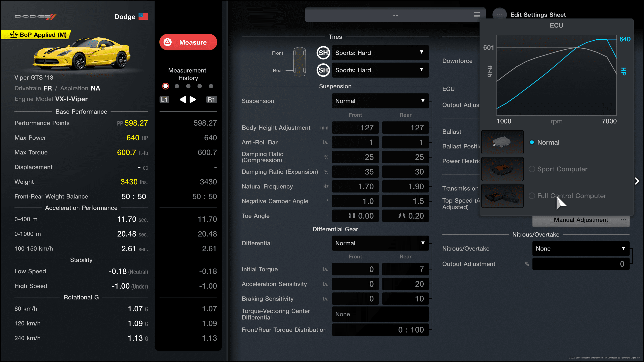
Task: Select rear Damping Ratio Expansion 30 field
Action: 406,172
